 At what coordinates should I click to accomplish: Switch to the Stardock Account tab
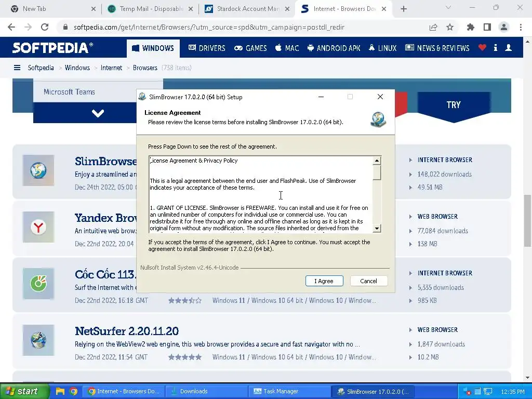tap(248, 9)
